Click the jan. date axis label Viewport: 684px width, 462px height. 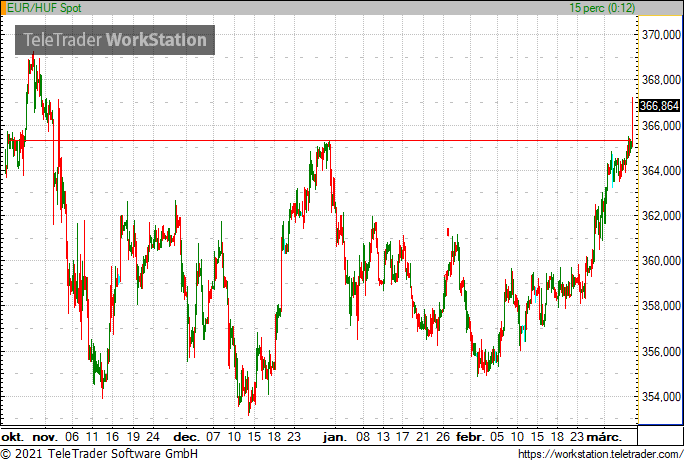pos(335,437)
